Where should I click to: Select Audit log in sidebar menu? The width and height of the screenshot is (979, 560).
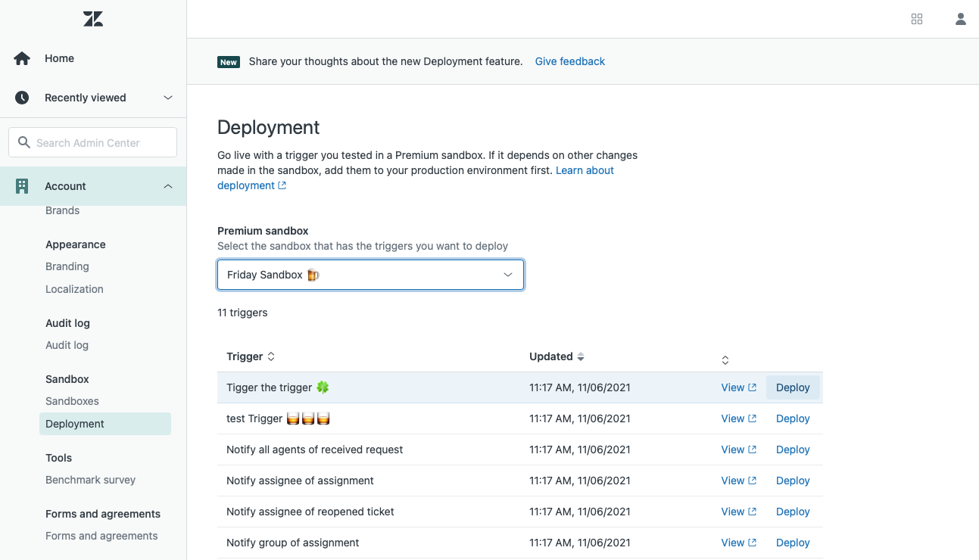pos(67,345)
